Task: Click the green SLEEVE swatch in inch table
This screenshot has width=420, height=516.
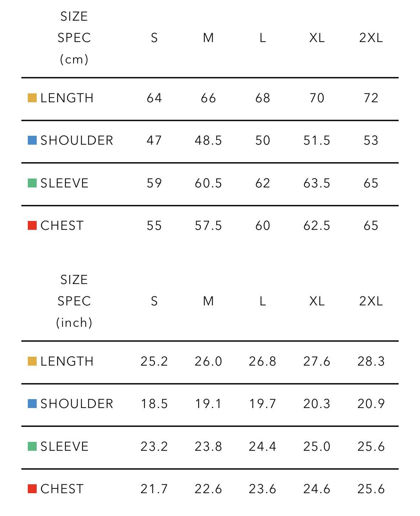Action: pyautogui.click(x=32, y=447)
